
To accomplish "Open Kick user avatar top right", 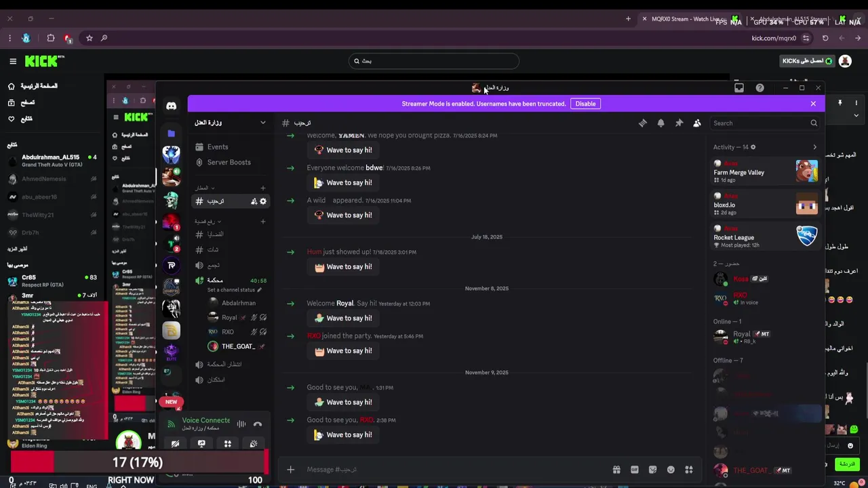I will click(x=845, y=61).
